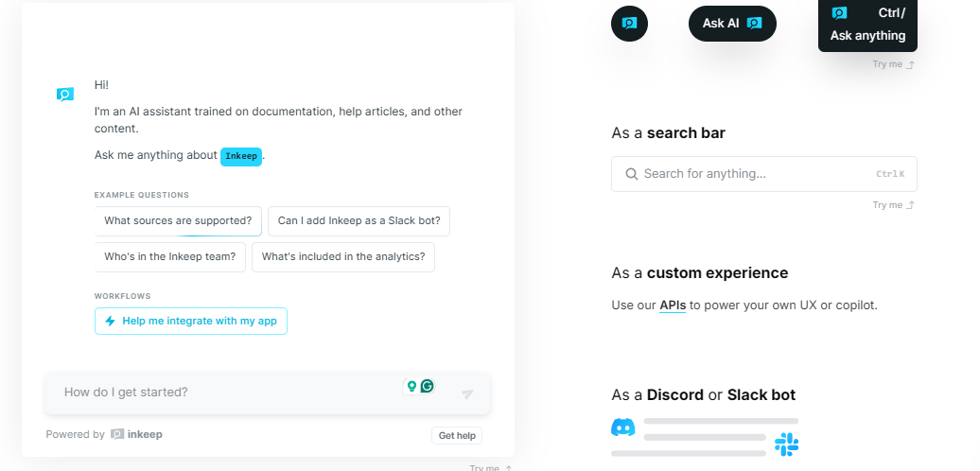Click the Ask AI pill button
This screenshot has width=980, height=471.
click(x=732, y=24)
